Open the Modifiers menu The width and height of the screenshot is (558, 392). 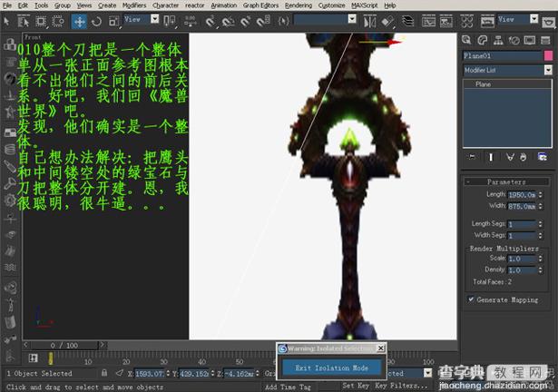click(x=134, y=5)
